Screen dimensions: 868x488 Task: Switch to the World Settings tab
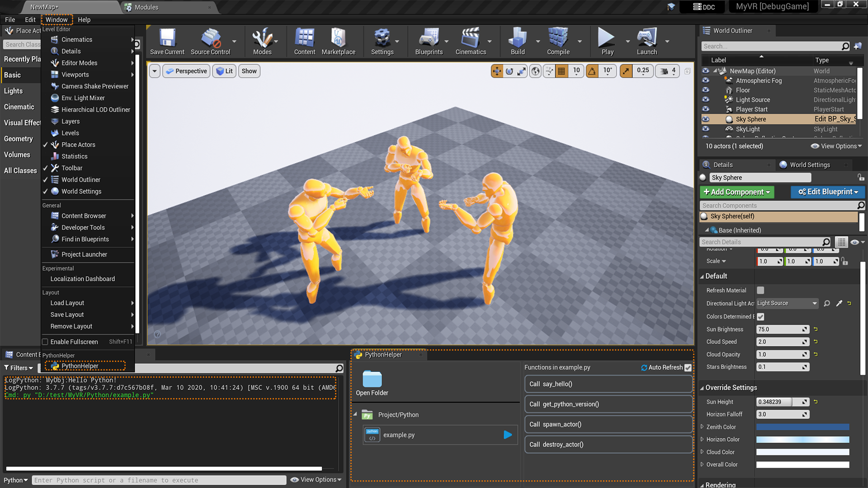point(809,165)
